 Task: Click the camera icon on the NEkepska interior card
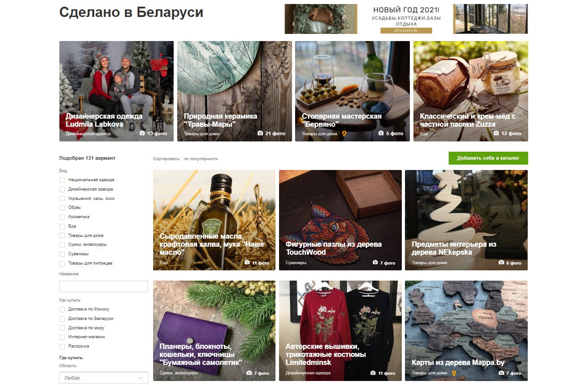coord(501,263)
